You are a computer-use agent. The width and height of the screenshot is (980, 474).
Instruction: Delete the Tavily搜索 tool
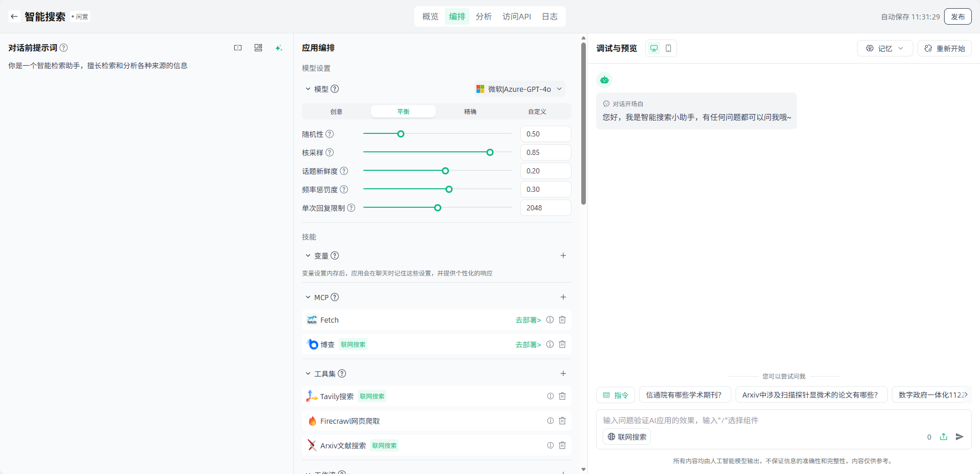click(562, 396)
